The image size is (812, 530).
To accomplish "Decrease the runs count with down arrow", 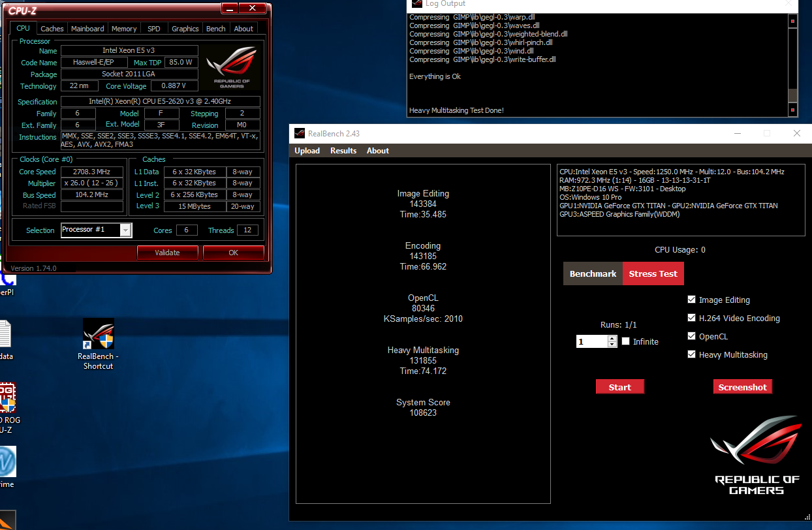I will pos(612,344).
